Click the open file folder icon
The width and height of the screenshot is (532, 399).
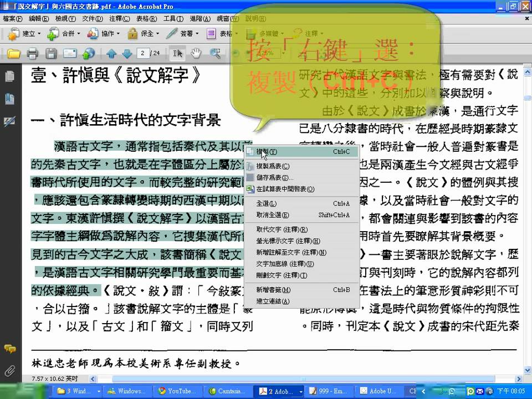tap(13, 53)
